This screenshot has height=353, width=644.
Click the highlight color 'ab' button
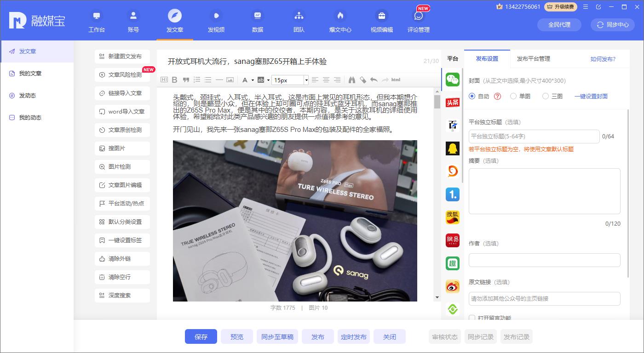pos(261,80)
